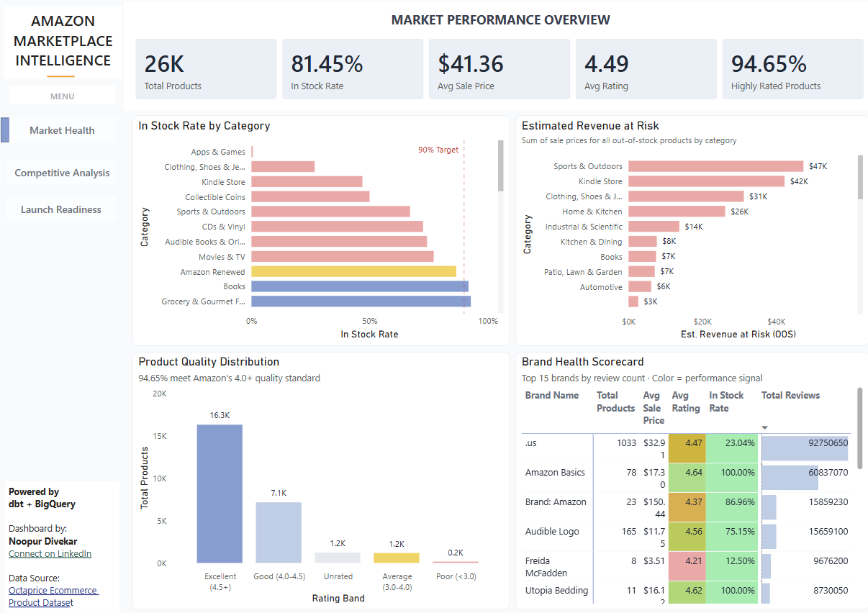Click the yellow Amazon Renewed bar
The width and height of the screenshot is (868, 613).
click(x=353, y=272)
